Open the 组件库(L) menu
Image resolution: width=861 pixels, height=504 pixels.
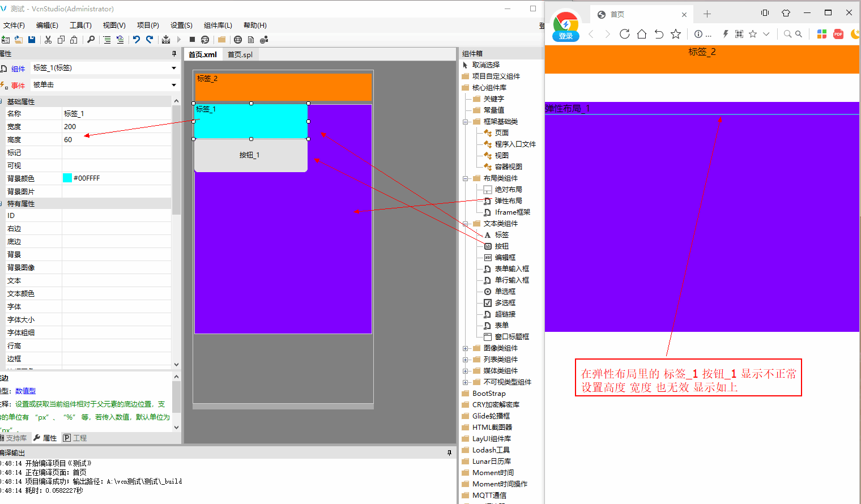coord(218,25)
